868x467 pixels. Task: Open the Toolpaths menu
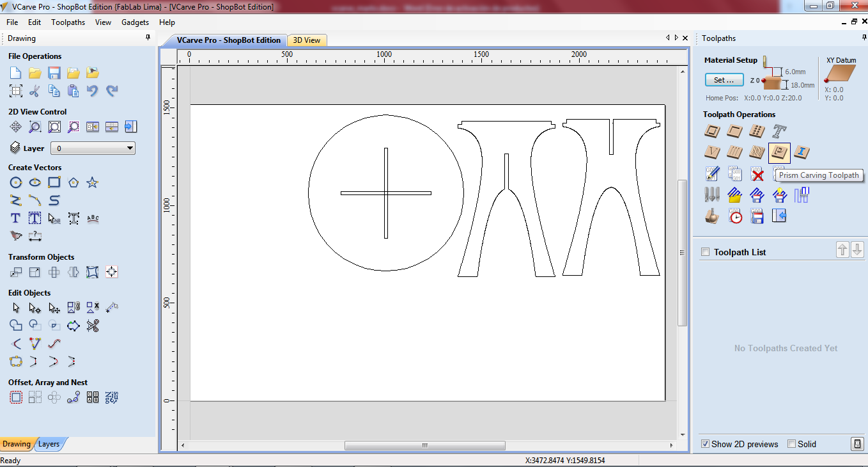point(68,22)
